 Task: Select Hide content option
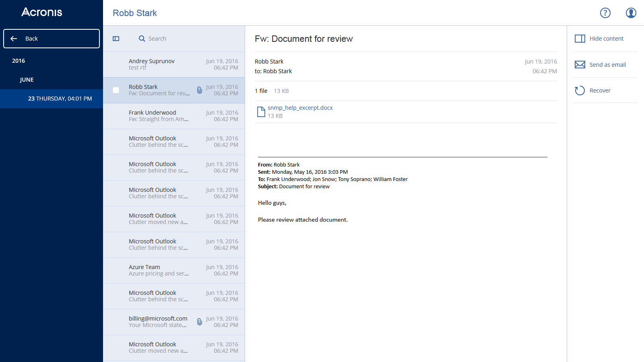click(606, 39)
